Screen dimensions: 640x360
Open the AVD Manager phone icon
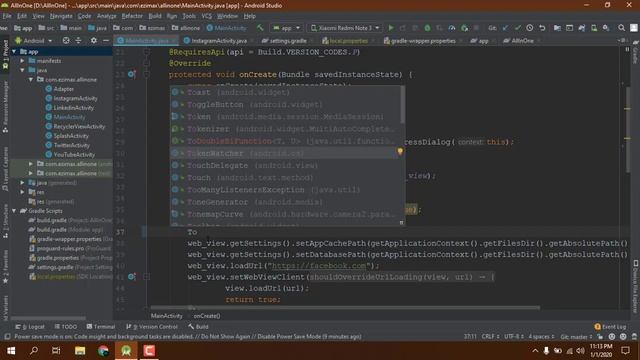pyautogui.click(x=594, y=28)
